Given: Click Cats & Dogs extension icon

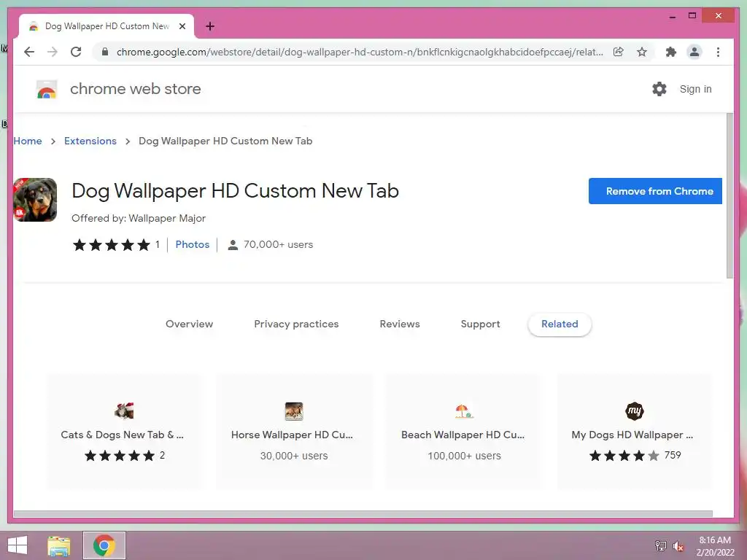Looking at the screenshot, I should [124, 411].
